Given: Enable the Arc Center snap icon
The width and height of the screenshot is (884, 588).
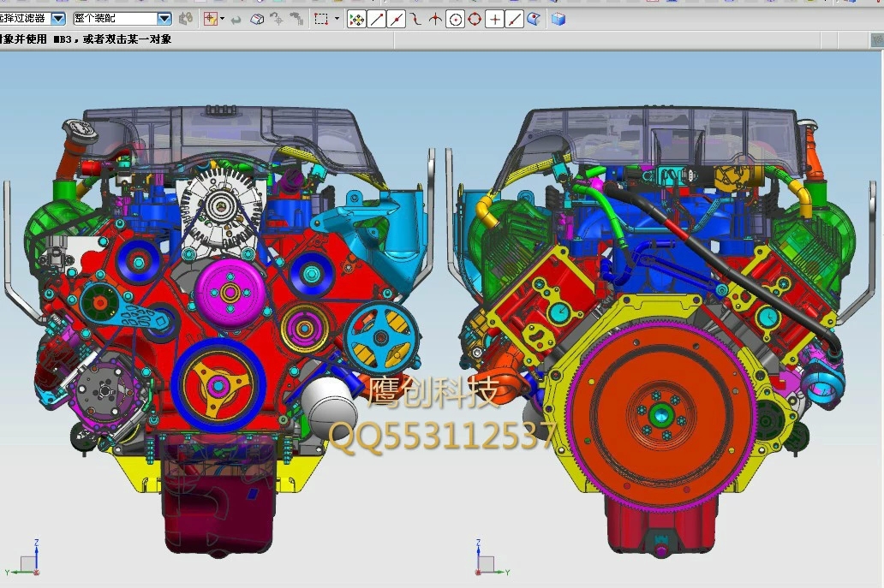Looking at the screenshot, I should [x=455, y=19].
